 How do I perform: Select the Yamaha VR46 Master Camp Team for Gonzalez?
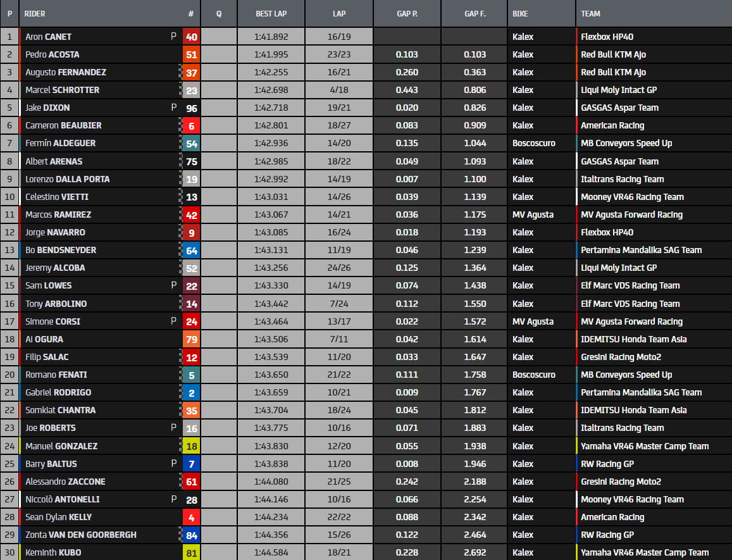[x=644, y=446]
